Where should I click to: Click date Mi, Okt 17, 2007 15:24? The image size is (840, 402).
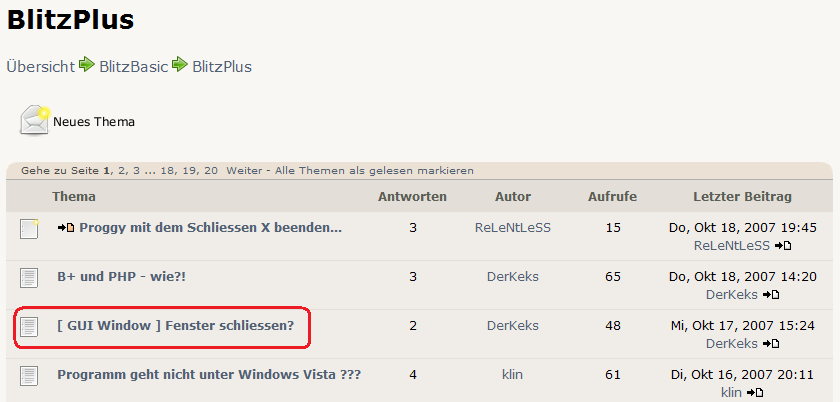(742, 325)
